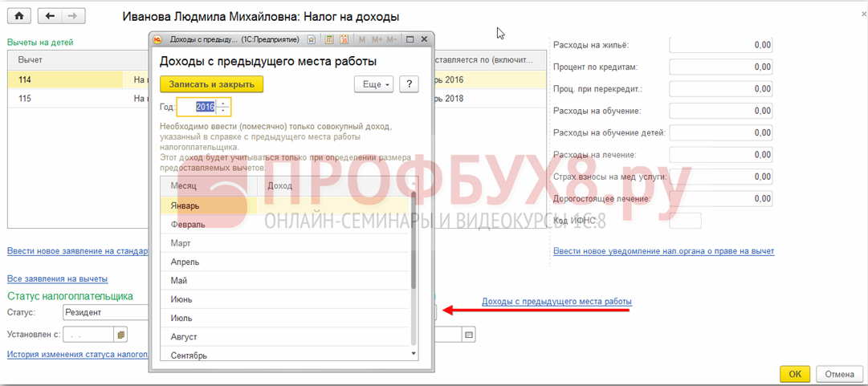868x386 pixels.
Task: Open the calculator from dialog title bar
Action: [329, 40]
